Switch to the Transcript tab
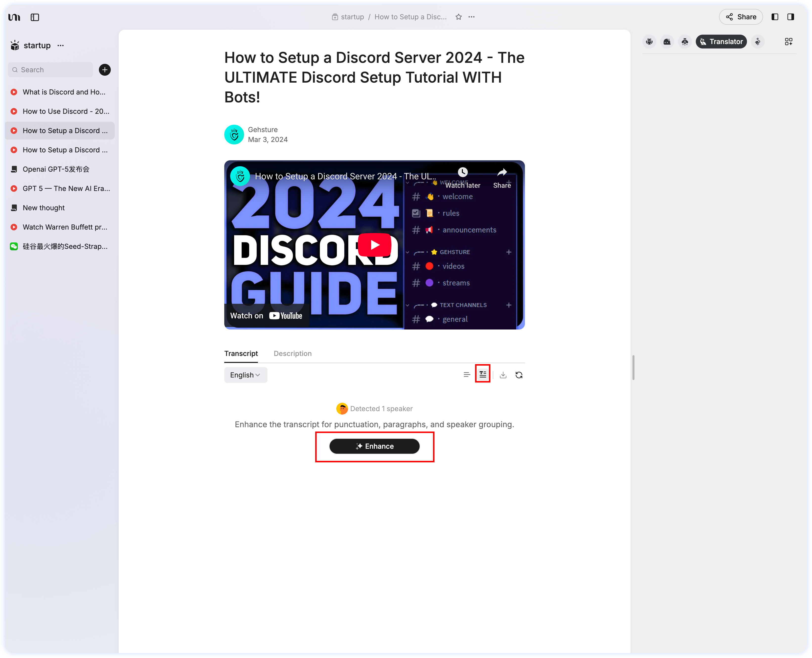This screenshot has height=658, width=812. click(241, 353)
